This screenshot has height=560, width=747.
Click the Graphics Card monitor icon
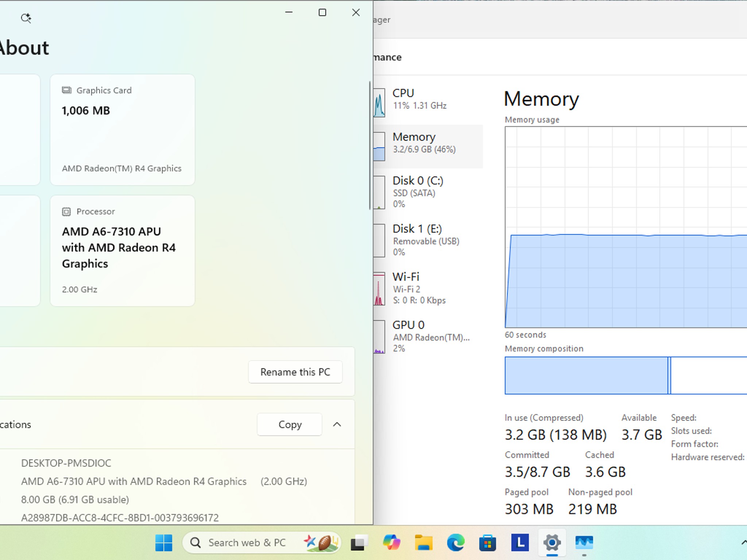[66, 90]
